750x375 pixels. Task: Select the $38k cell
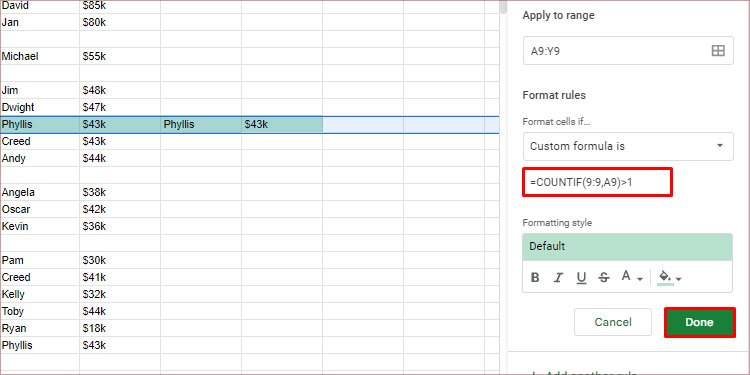[x=120, y=192]
